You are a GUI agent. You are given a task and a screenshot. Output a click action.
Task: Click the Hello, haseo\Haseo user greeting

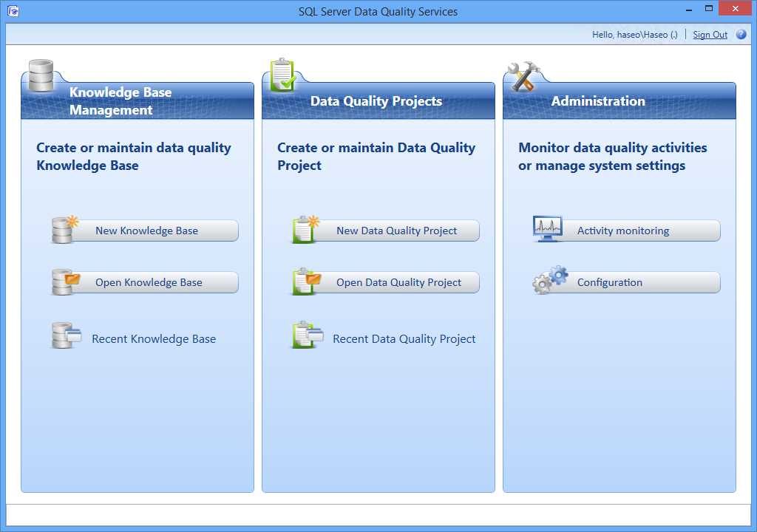635,35
